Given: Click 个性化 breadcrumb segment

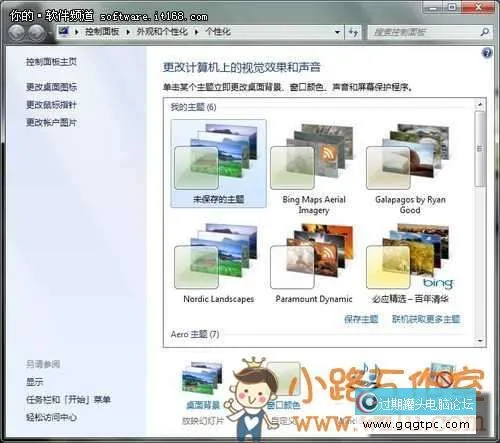Looking at the screenshot, I should (x=218, y=32).
